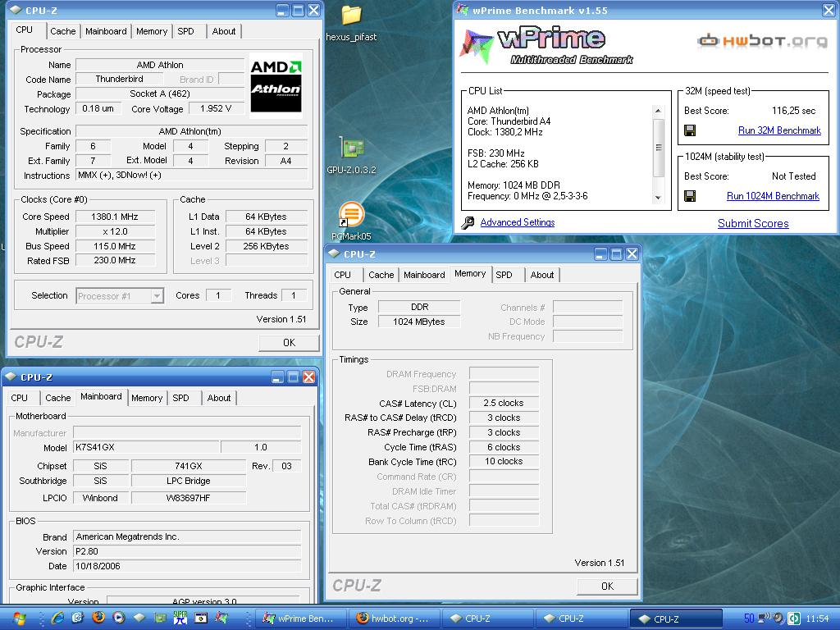This screenshot has width=840, height=630.
Task: Click the Submit Scores link
Action: click(x=753, y=223)
